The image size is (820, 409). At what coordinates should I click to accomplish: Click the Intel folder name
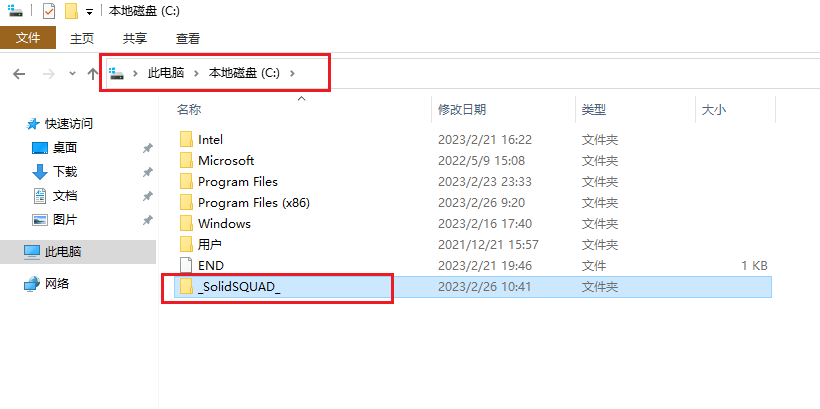(x=210, y=140)
